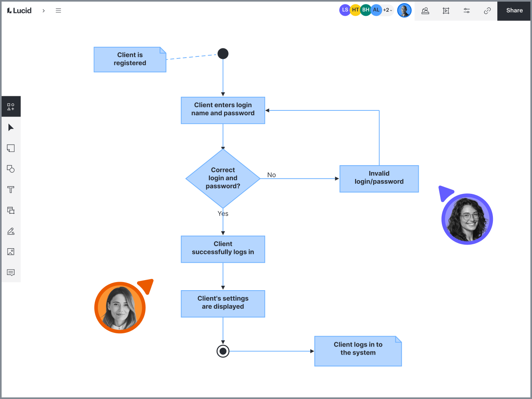Click the LS collaborator avatar

pyautogui.click(x=345, y=10)
